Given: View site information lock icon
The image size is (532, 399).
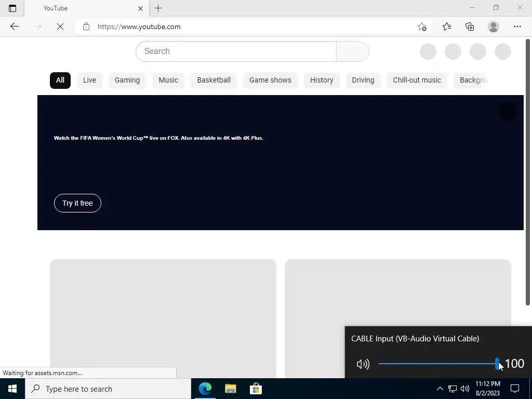Looking at the screenshot, I should [x=86, y=26].
